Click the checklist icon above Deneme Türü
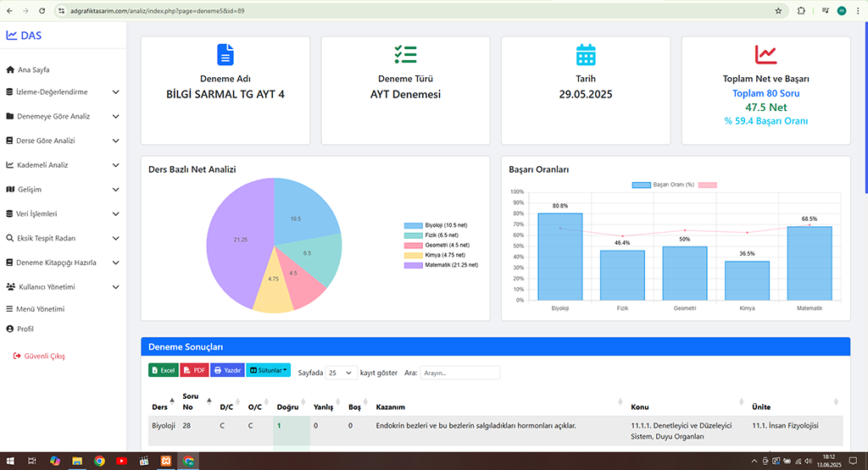868x470 pixels. pos(405,55)
